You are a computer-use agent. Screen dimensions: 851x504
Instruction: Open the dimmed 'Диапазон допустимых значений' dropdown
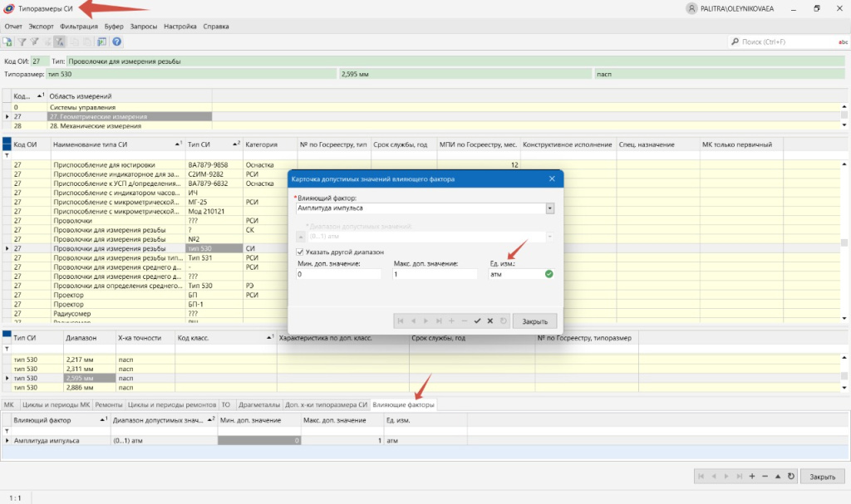click(550, 237)
